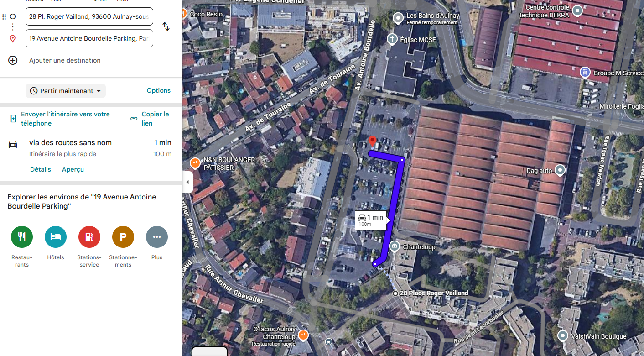The width and height of the screenshot is (644, 356).
Task: Open route Détails
Action: [x=41, y=169]
